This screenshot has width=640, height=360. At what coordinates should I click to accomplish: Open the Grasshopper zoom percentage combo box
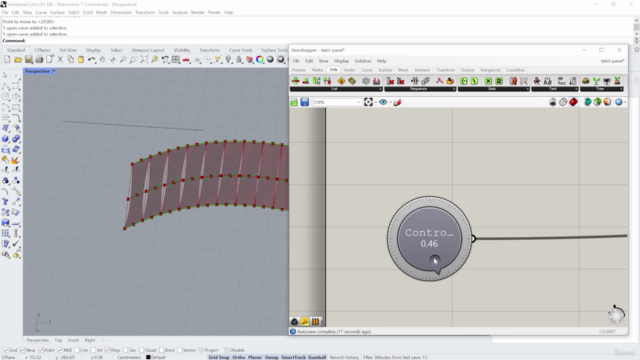(x=337, y=102)
